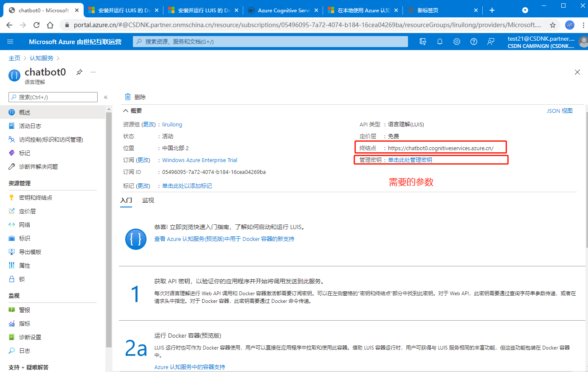Click 单击此处管理密钥 link
Screen dimensions: 588x372
[x=410, y=160]
